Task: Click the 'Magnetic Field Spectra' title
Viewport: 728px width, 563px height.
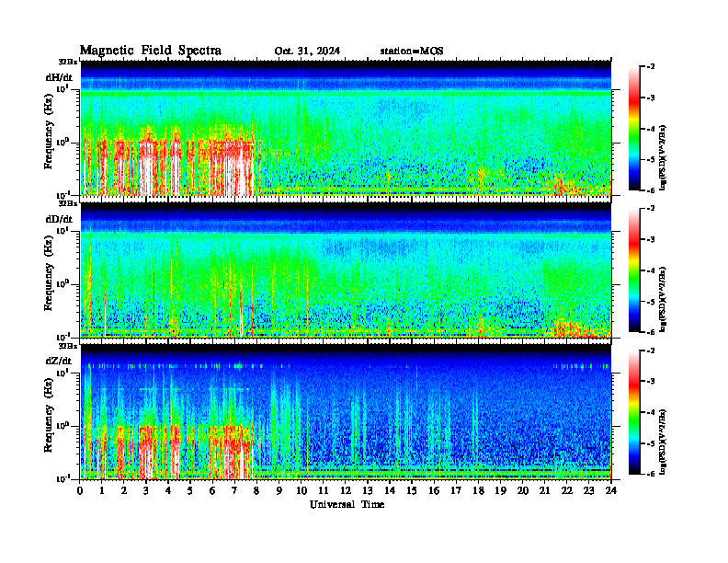Action: pos(151,51)
